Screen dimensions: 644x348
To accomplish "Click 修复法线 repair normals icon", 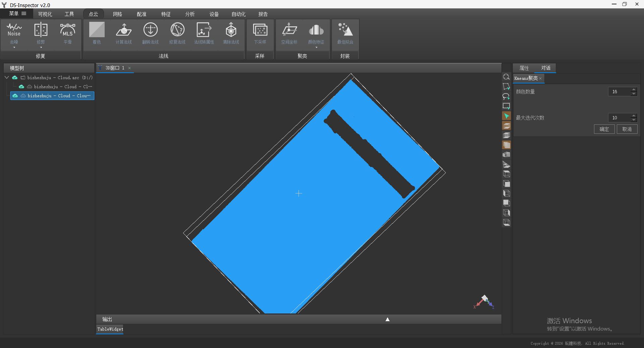I will click(x=177, y=34).
